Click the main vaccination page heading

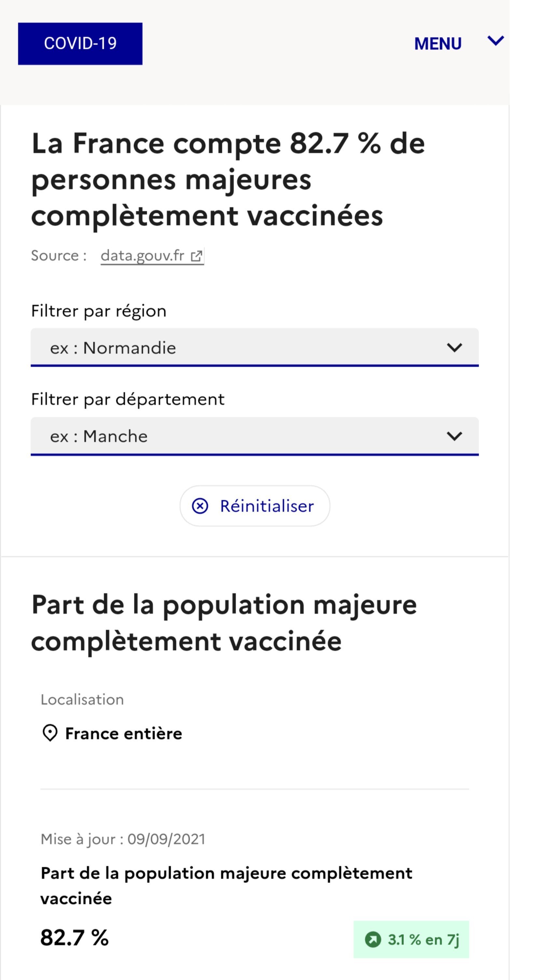(x=227, y=179)
